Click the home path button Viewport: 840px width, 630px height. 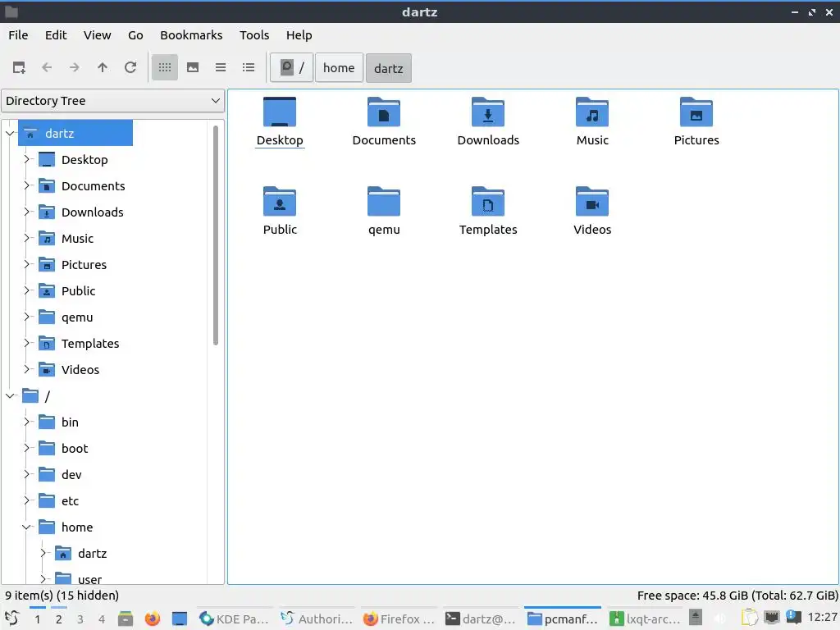tap(339, 68)
